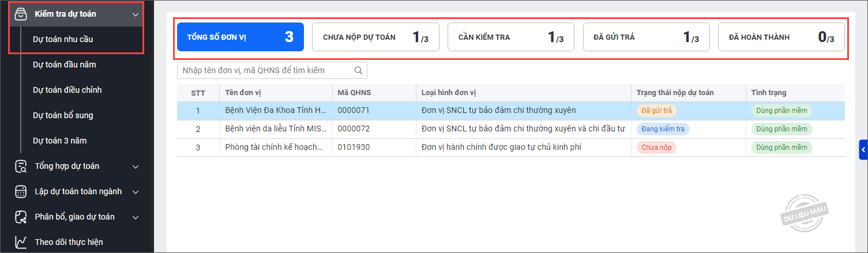Screen dimensions: 868x253
Task: Filter by Chưa nộp dự toán card
Action: click(375, 37)
